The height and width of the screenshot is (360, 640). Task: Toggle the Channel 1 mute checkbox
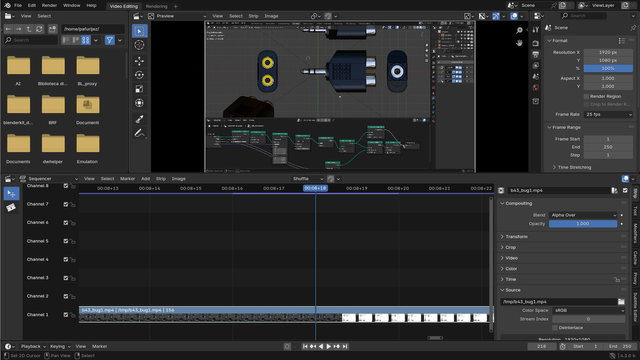[x=66, y=315]
